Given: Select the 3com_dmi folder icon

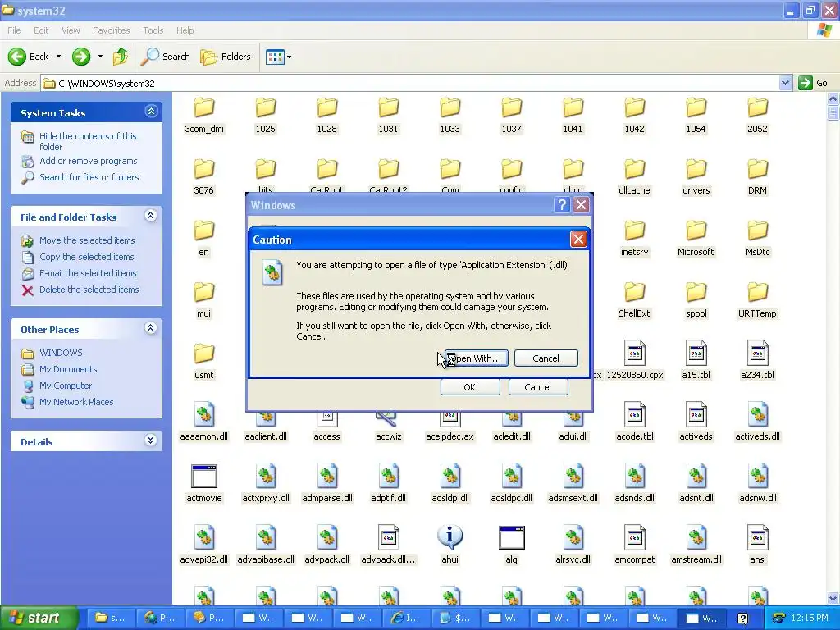Looking at the screenshot, I should pyautogui.click(x=204, y=107).
